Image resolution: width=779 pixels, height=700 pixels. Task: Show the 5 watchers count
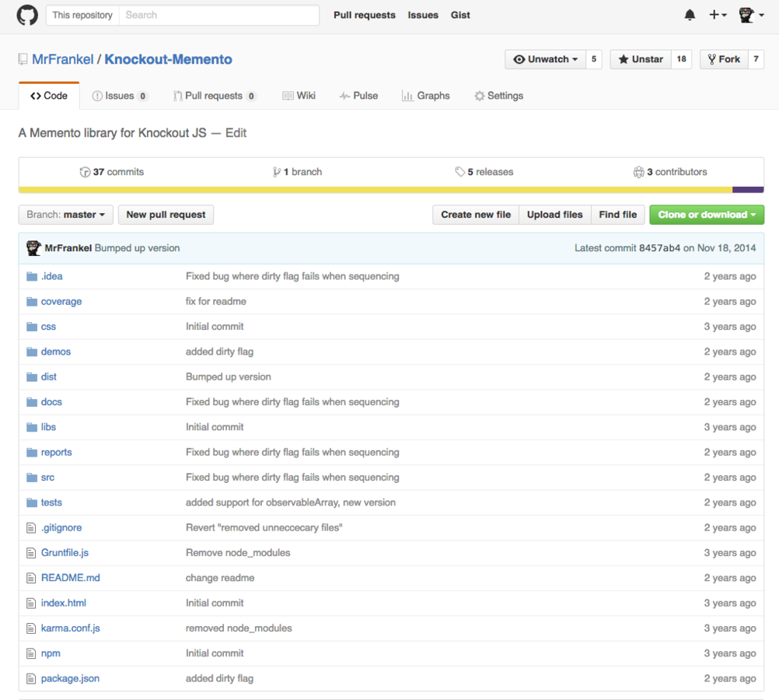[x=594, y=59]
